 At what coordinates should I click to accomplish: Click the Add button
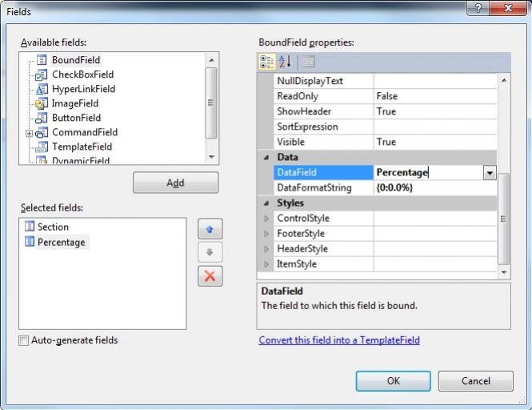pyautogui.click(x=175, y=183)
